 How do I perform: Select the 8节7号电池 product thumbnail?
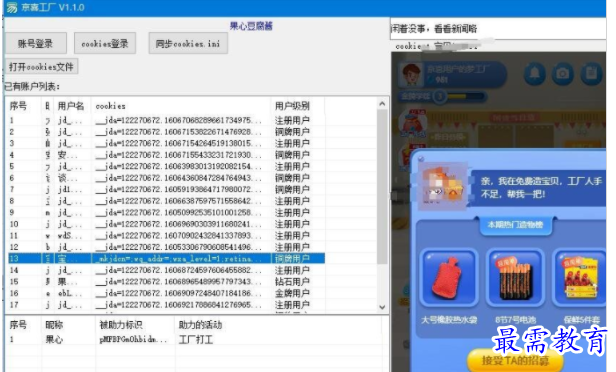(x=515, y=277)
